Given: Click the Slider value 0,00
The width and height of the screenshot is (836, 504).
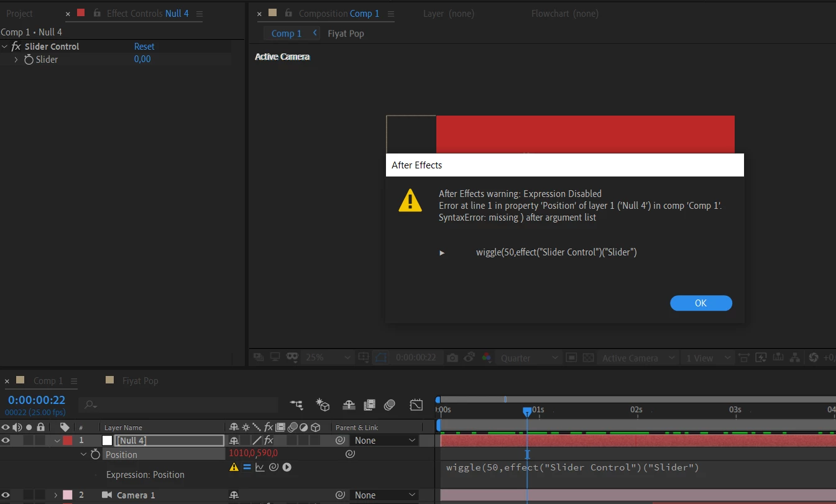Looking at the screenshot, I should [x=142, y=59].
